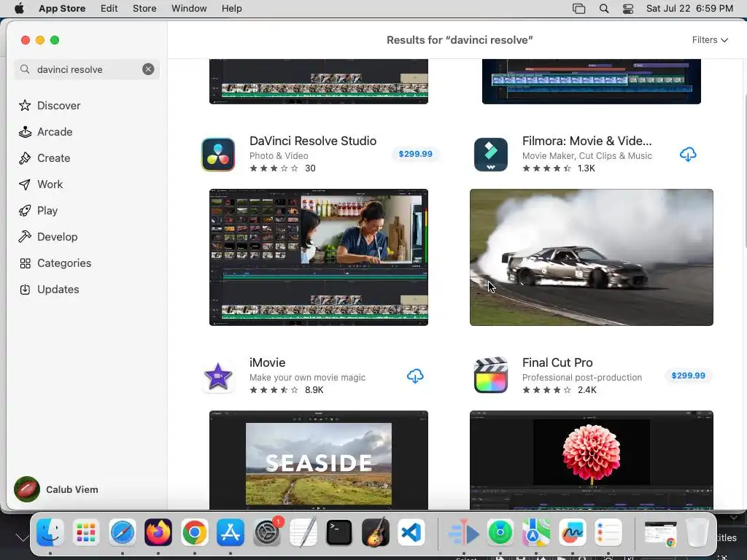Viewport: 747px width, 560px height.
Task: Open the Final Cut Pro title link
Action: 557,362
